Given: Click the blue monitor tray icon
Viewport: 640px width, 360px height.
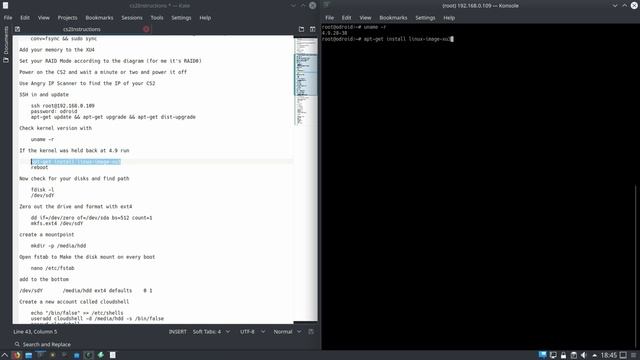Looking at the screenshot, I should [542, 355].
